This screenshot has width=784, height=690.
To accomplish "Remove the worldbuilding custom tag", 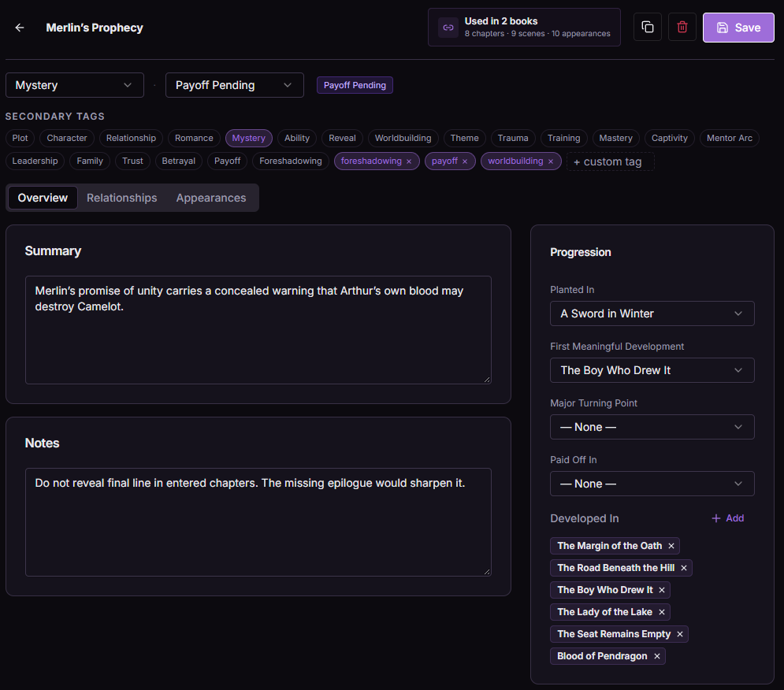I will 551,161.
